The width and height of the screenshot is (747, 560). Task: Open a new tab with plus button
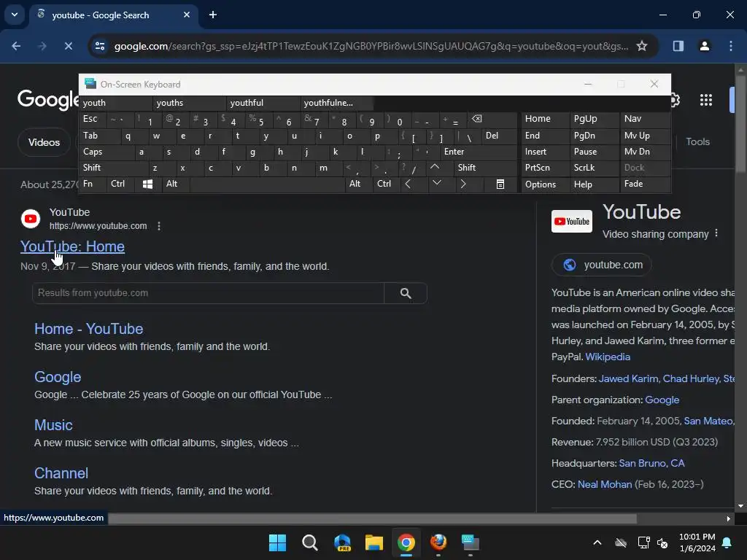(213, 15)
